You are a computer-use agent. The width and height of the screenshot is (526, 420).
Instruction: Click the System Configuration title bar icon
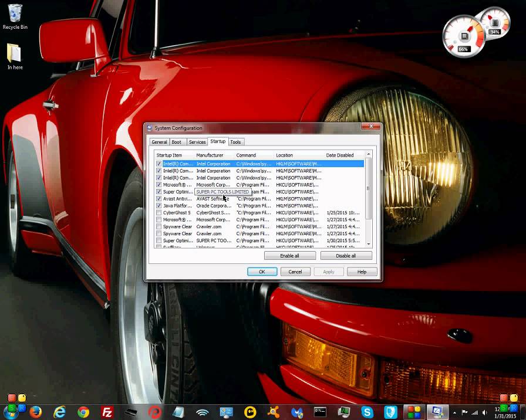(x=150, y=128)
